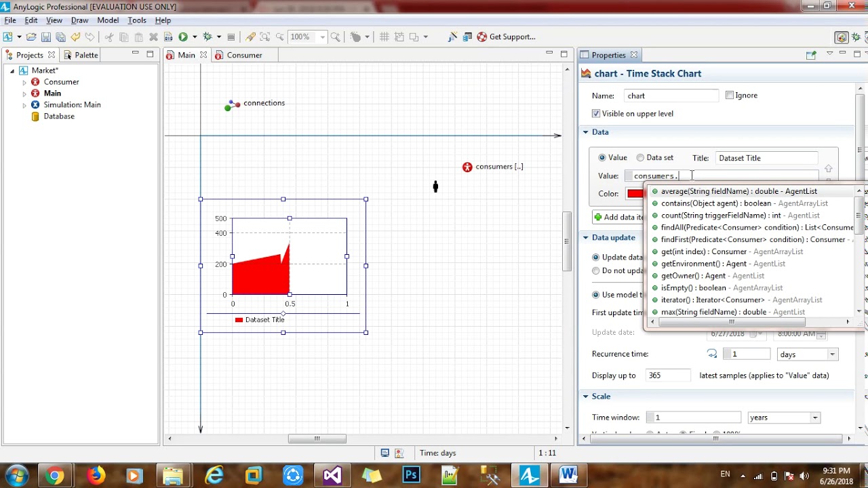
Task: Click the Stop icon in the toolbar
Action: 231,37
